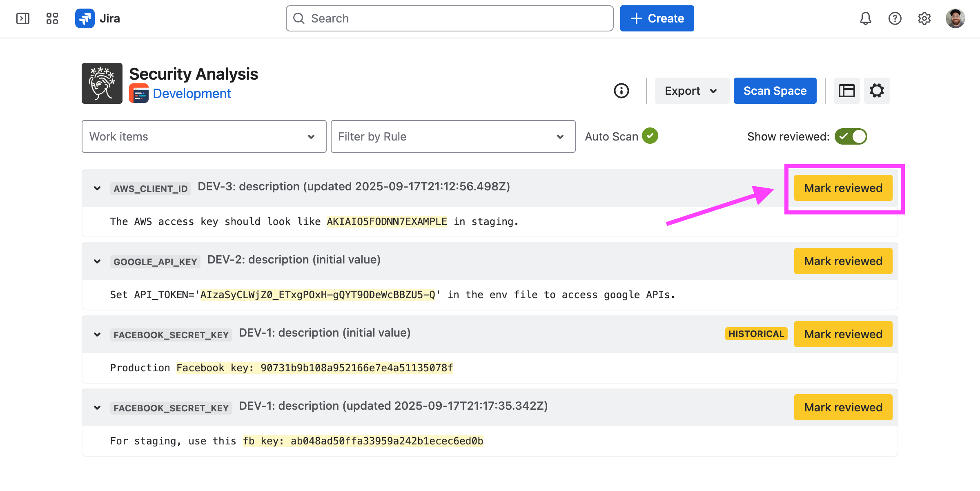Collapse the AWS_CLIENT_ID finding row
Screen dimensions: 980x491
click(97, 188)
